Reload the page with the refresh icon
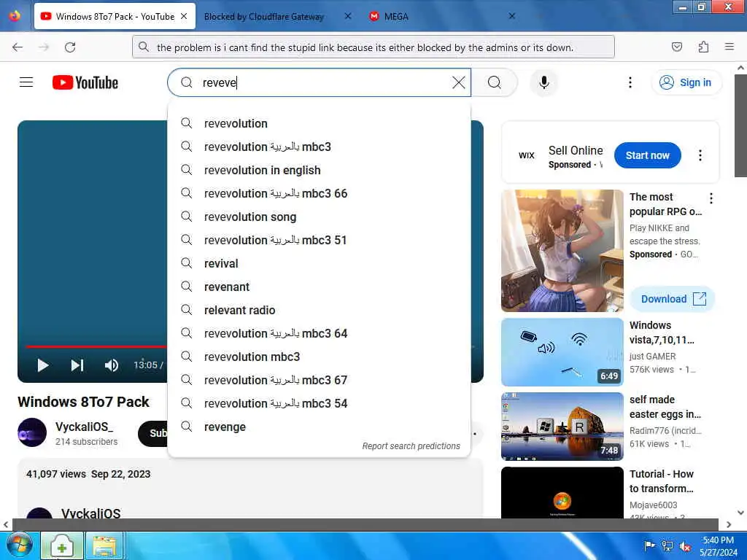Screen dimensions: 747x560 (70, 47)
